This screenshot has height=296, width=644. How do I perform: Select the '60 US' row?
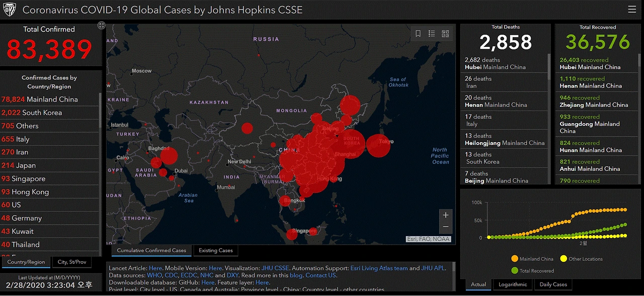(x=50, y=205)
